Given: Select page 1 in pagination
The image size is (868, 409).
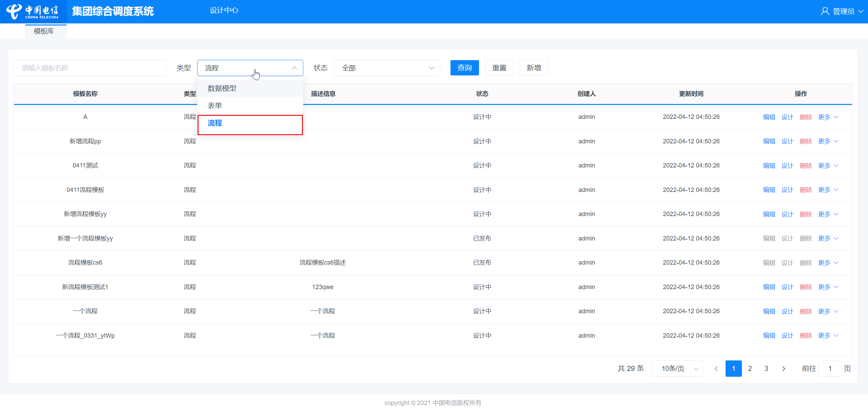Looking at the screenshot, I should click(733, 369).
